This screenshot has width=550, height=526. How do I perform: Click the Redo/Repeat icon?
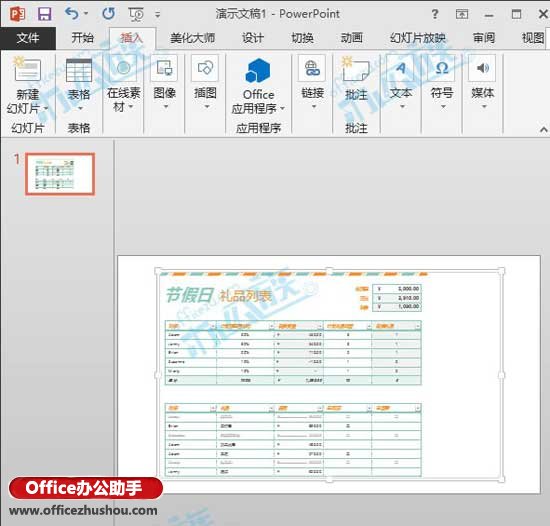[x=108, y=14]
